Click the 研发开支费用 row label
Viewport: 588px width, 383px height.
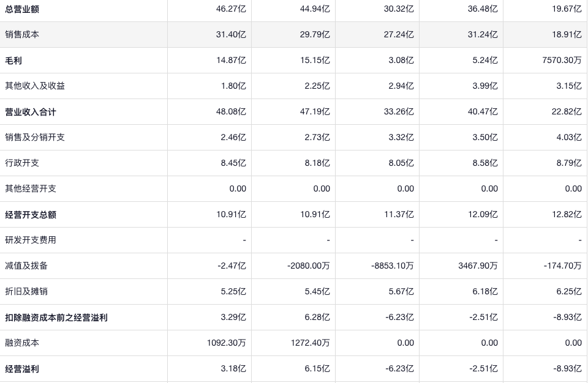pos(31,240)
